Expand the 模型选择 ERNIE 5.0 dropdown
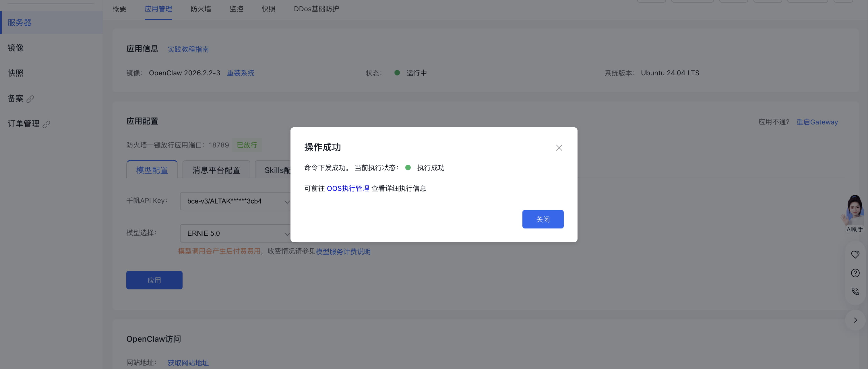 (x=236, y=233)
